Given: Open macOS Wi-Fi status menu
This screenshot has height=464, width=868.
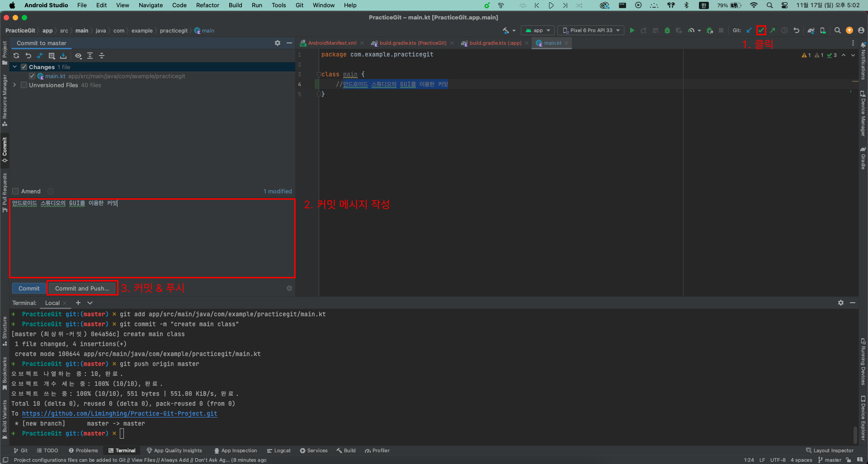Looking at the screenshot, I should 754,5.
